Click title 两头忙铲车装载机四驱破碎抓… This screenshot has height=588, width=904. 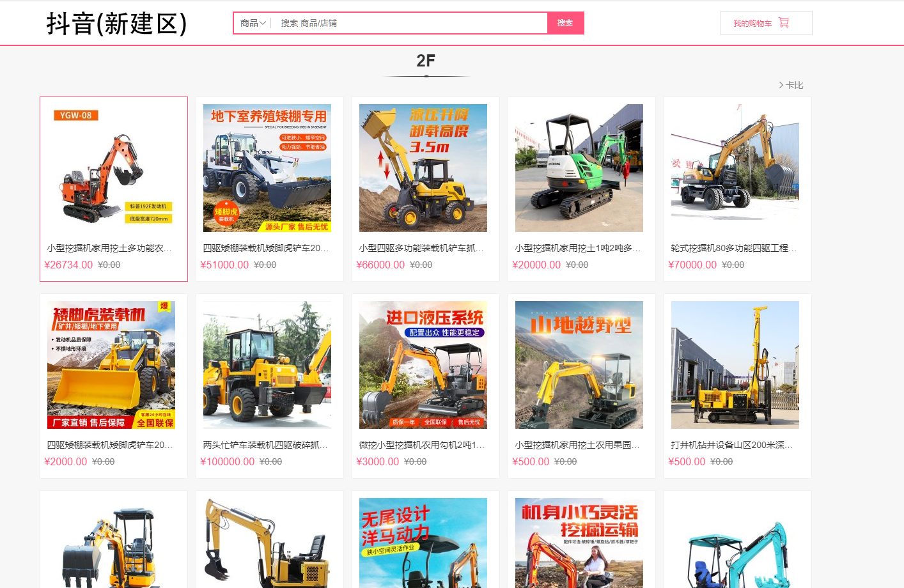[x=265, y=445]
